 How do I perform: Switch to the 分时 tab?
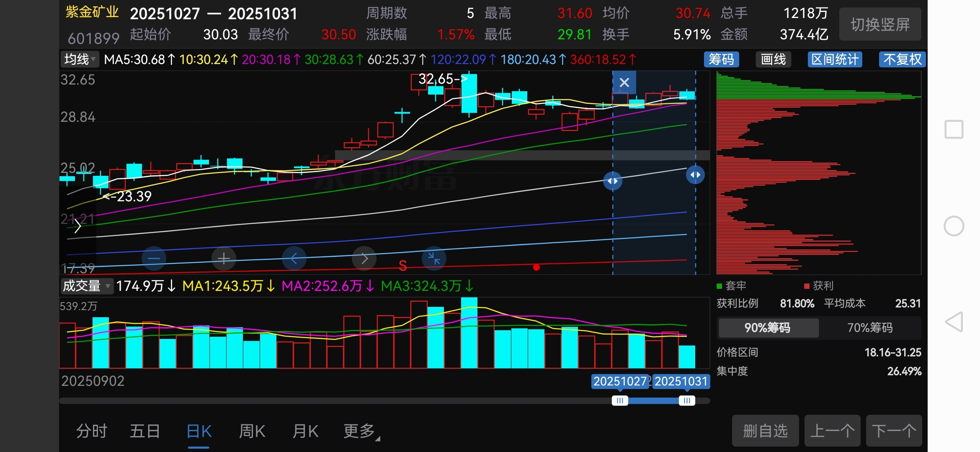click(x=91, y=431)
